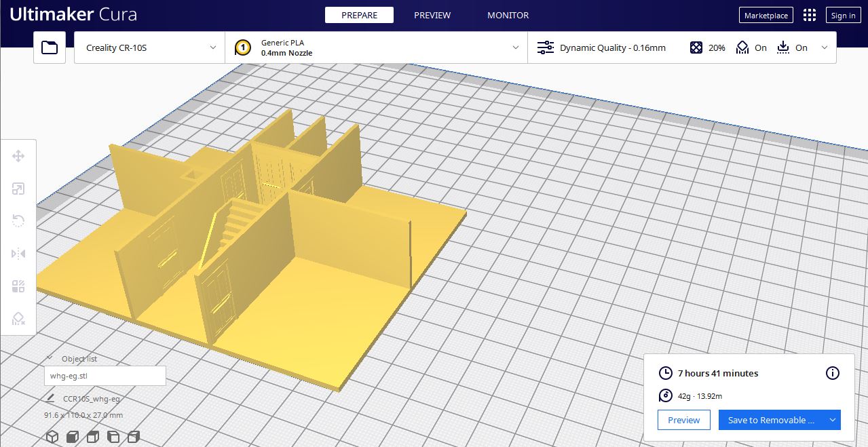Switch to the PREVIEW stage tab
Screen dimensions: 868x447
(x=432, y=15)
